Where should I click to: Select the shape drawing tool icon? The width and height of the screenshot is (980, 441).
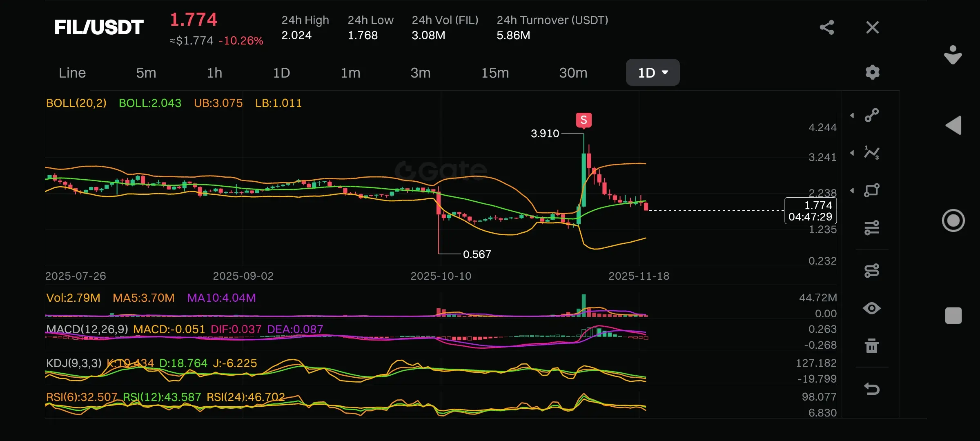872,190
